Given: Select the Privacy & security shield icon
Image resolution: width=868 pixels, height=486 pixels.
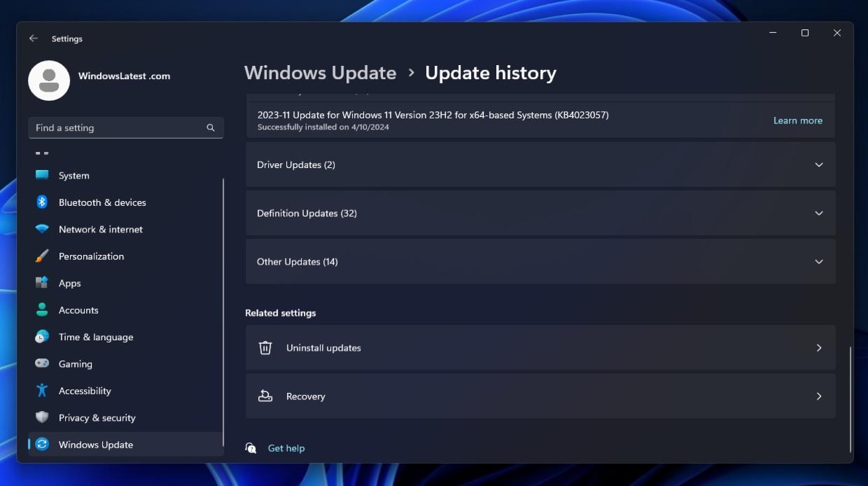Looking at the screenshot, I should pos(43,417).
